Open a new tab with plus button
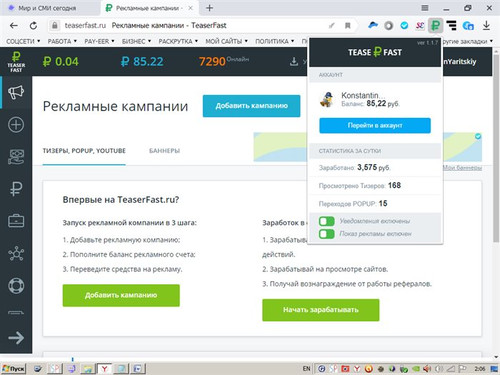This screenshot has height=375, width=500. pyautogui.click(x=209, y=8)
